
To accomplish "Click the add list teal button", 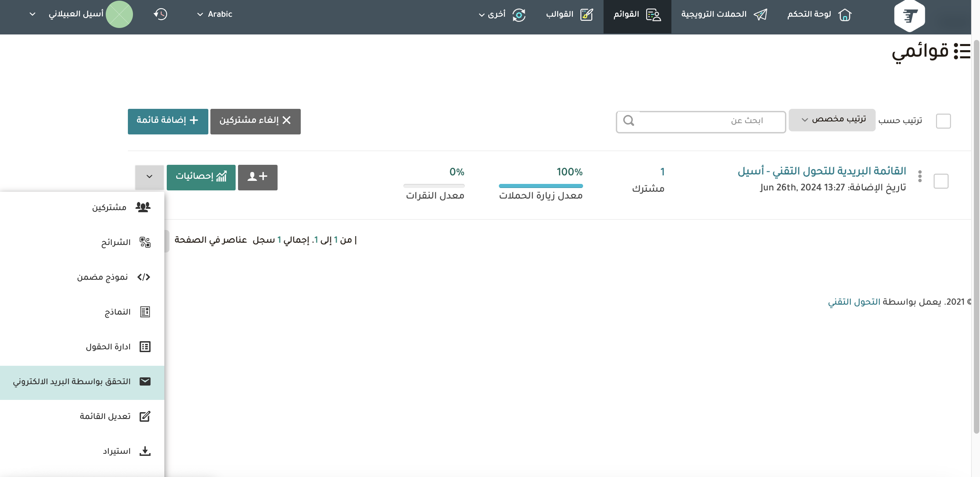I will tap(168, 121).
